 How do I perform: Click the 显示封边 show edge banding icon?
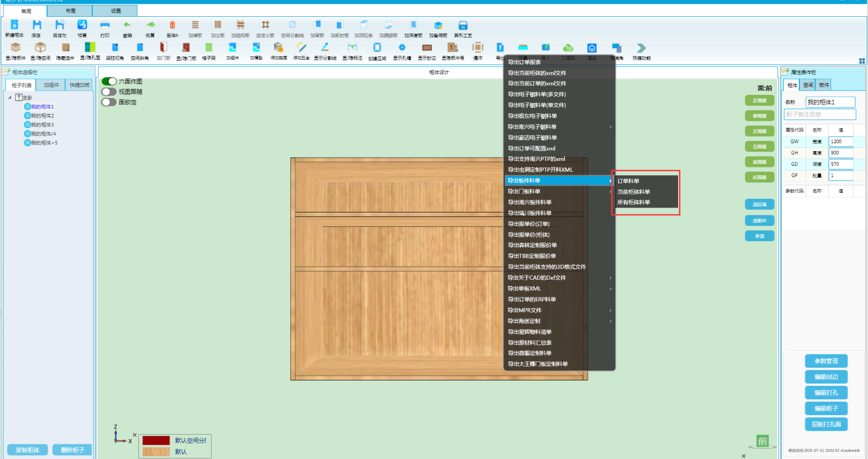427,48
